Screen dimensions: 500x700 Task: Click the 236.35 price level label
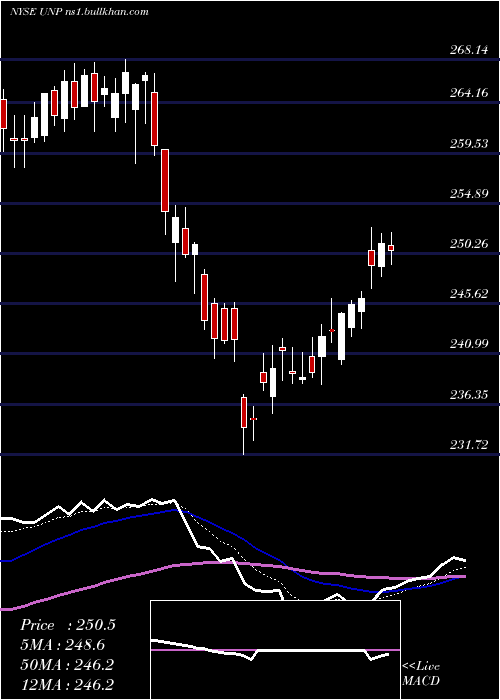(x=468, y=395)
